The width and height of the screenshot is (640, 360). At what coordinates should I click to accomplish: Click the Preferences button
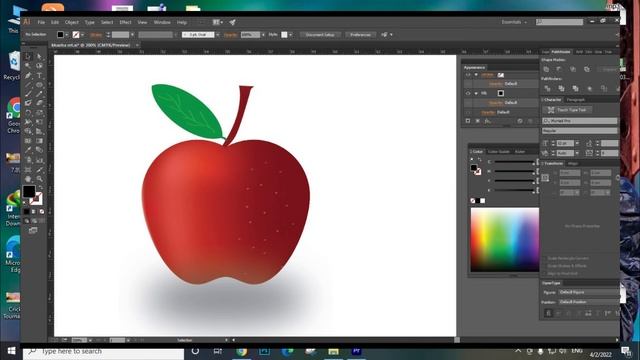point(360,35)
